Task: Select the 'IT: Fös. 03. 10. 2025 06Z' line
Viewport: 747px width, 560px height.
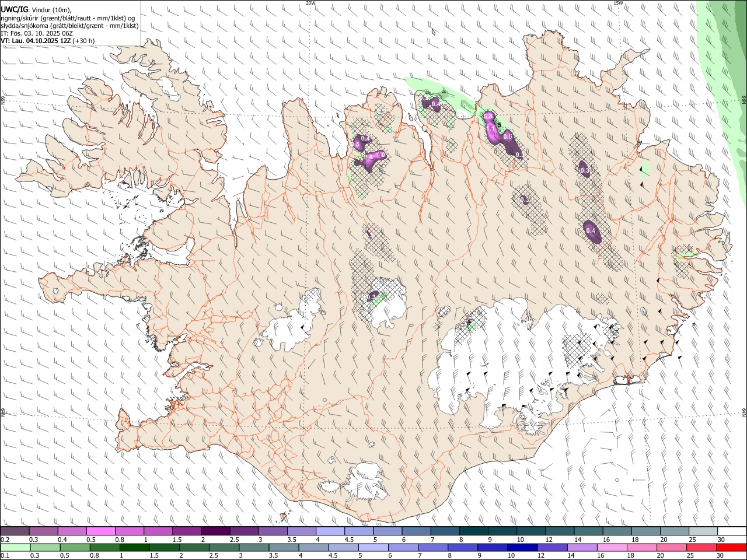Action: point(37,33)
